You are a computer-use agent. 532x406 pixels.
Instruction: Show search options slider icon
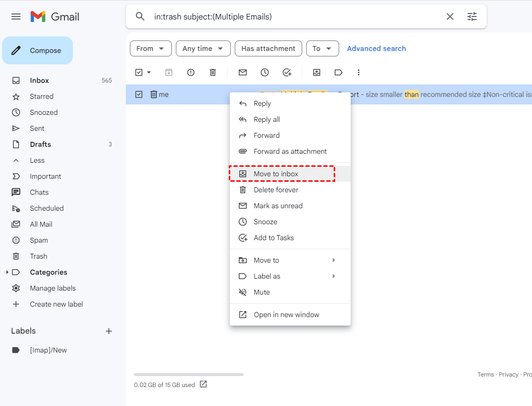pos(472,16)
